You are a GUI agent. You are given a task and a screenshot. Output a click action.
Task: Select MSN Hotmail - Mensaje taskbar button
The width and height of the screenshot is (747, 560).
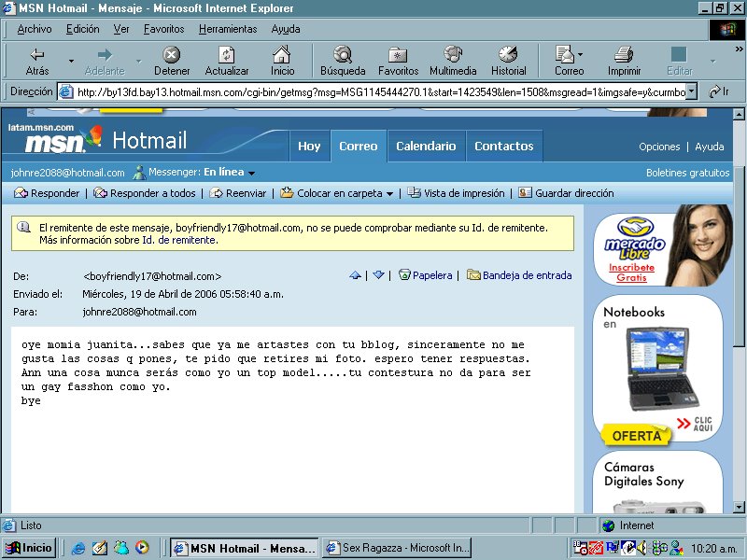(x=245, y=548)
